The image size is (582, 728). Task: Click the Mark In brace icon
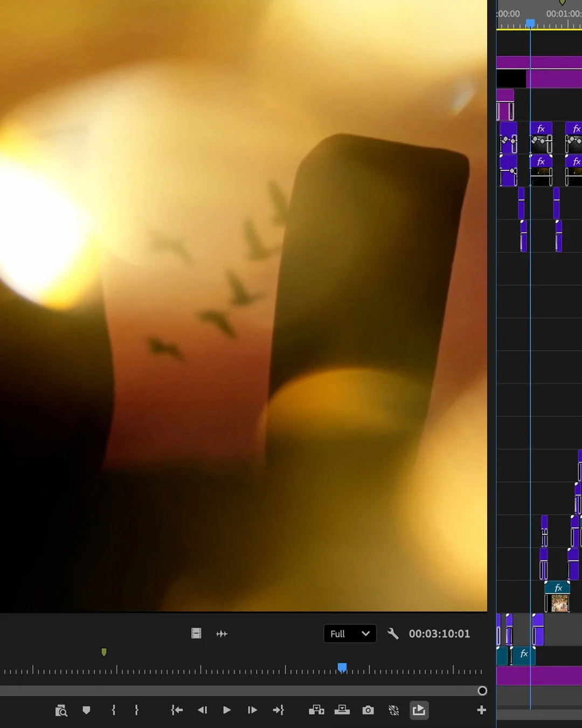113,710
